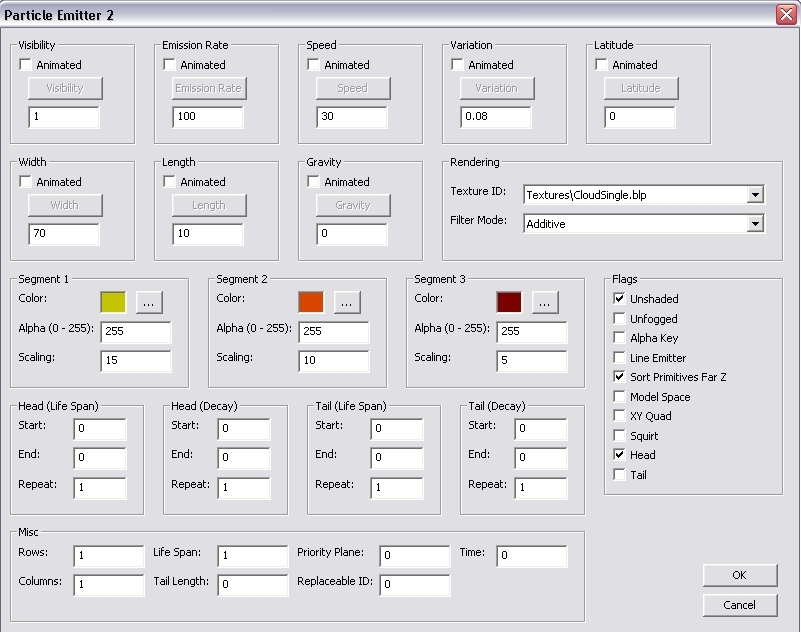Uncheck the Sort Primitives Far Z flag
This screenshot has height=632, width=801.
[x=619, y=377]
